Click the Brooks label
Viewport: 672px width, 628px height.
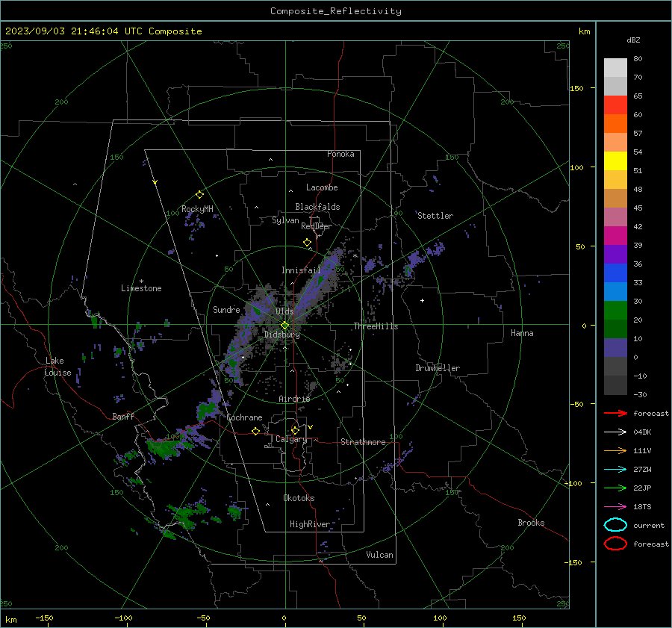click(x=531, y=523)
